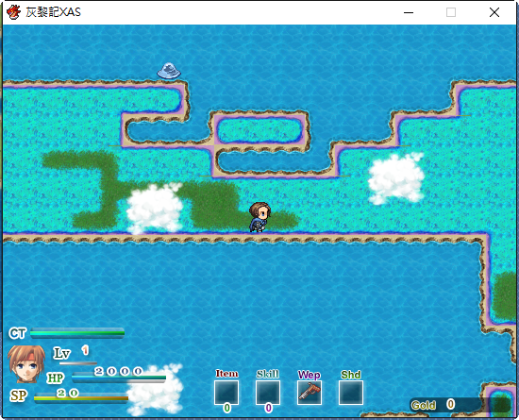Click the hero face portrait
The width and height of the screenshot is (519, 420).
point(26,364)
